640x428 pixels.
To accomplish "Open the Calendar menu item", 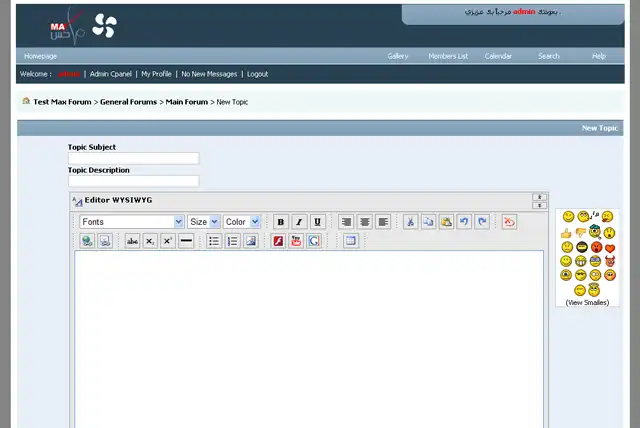I will pyautogui.click(x=498, y=56).
